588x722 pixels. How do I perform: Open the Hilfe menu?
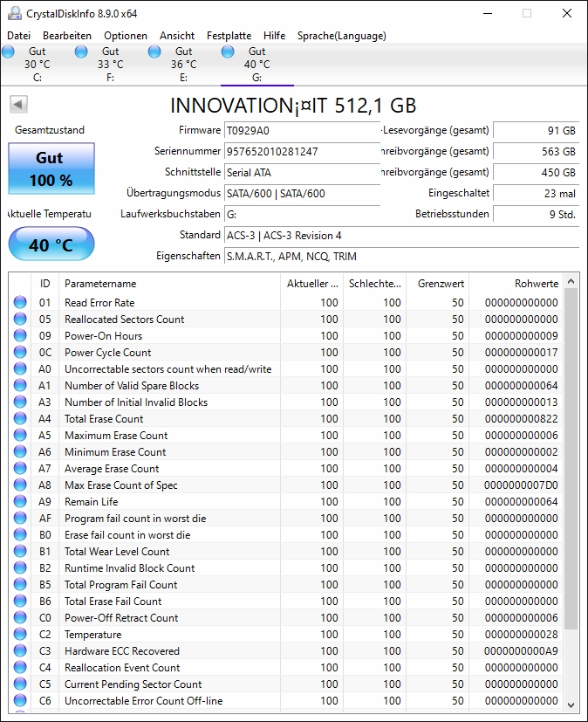click(x=275, y=36)
